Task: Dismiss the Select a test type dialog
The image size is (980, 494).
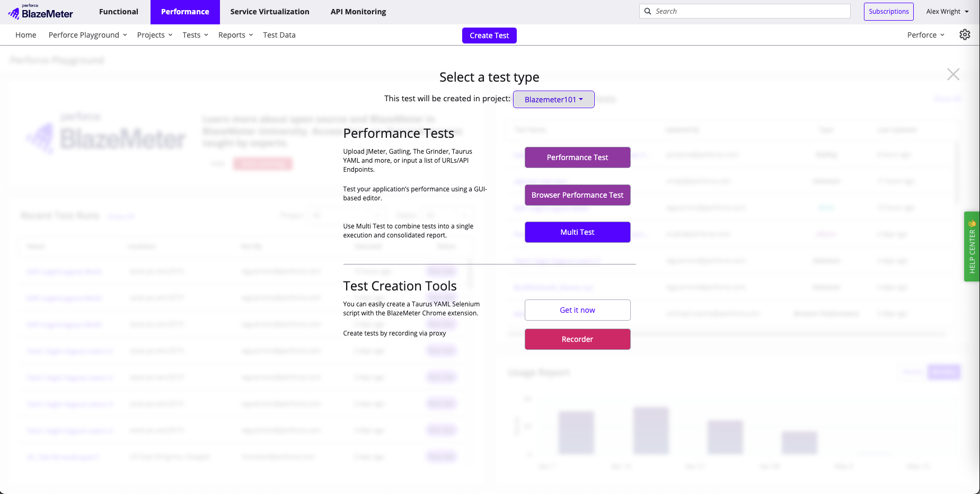Action: [953, 74]
